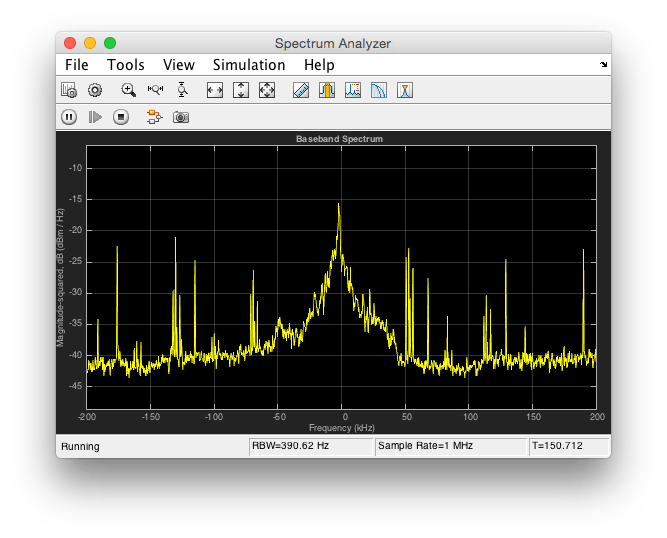The image size is (667, 538).
Task: Click the Step Forward button
Action: click(95, 117)
